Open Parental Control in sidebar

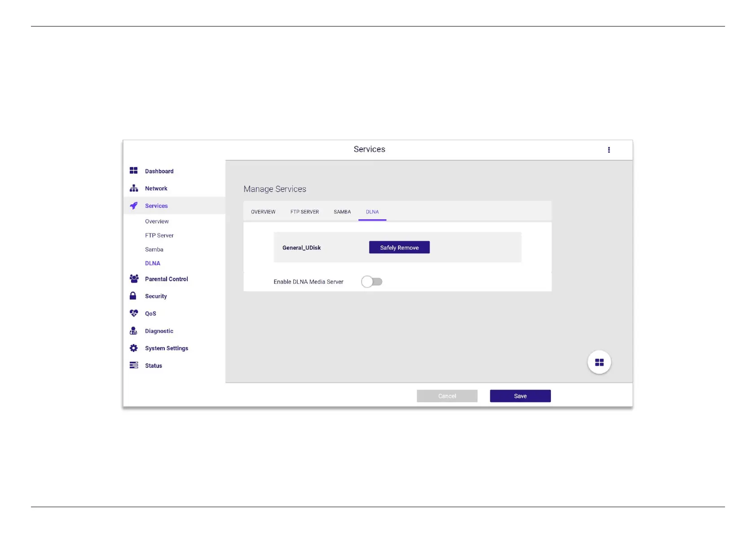[166, 279]
